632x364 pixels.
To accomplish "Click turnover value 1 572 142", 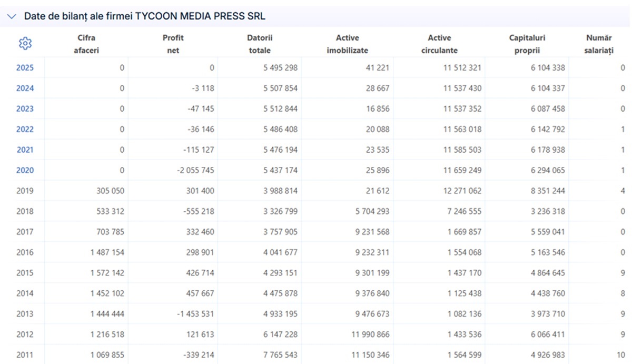I will (107, 273).
